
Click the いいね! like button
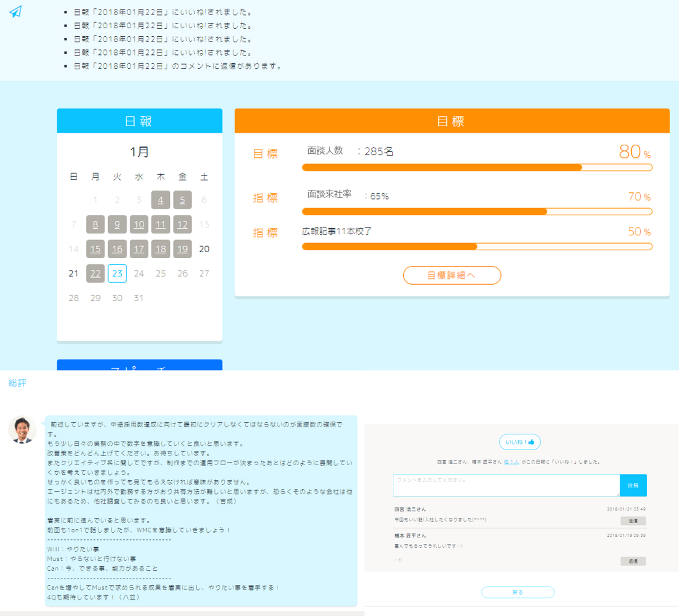click(520, 442)
